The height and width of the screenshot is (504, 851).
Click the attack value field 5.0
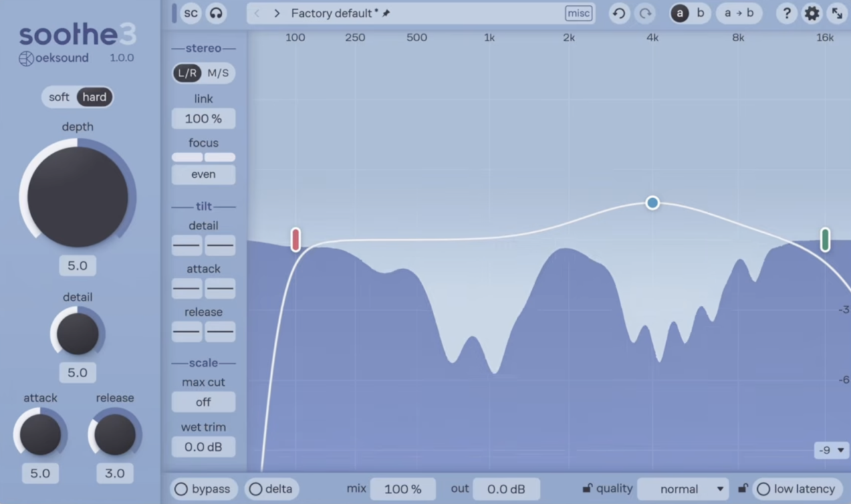tap(41, 473)
